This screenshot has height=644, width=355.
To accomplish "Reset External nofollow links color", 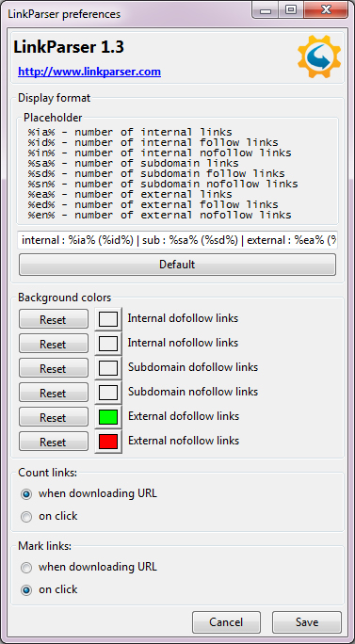I will 54,442.
